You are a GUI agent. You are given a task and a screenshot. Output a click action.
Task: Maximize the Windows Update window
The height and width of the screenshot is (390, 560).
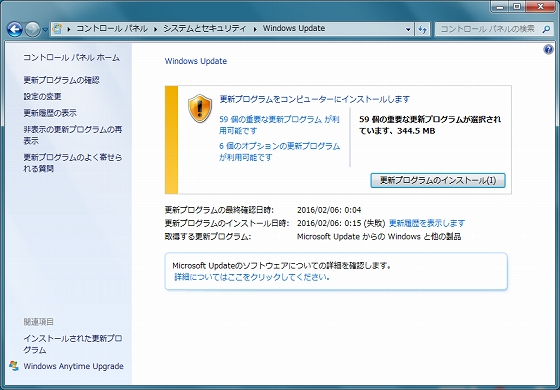516,6
